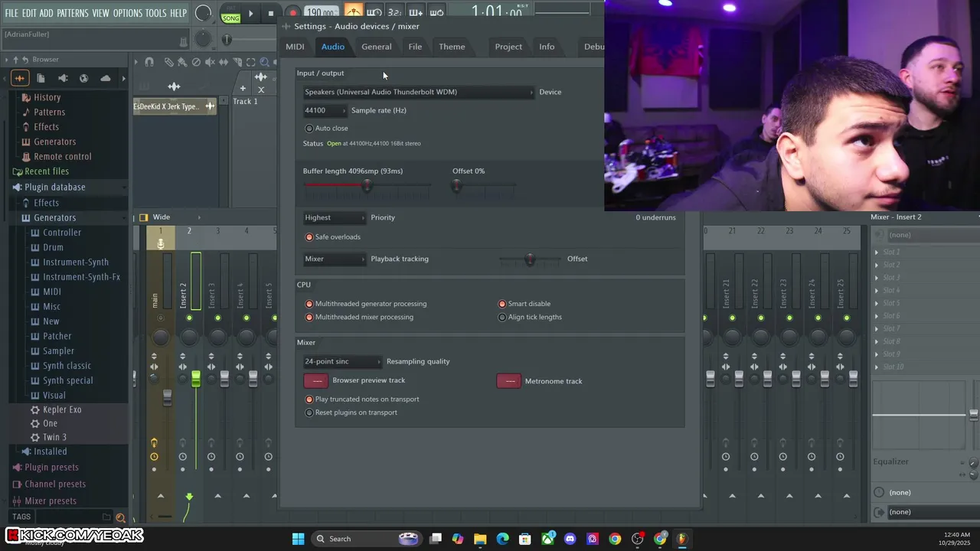Open the globe online tab in Browser

(x=84, y=78)
